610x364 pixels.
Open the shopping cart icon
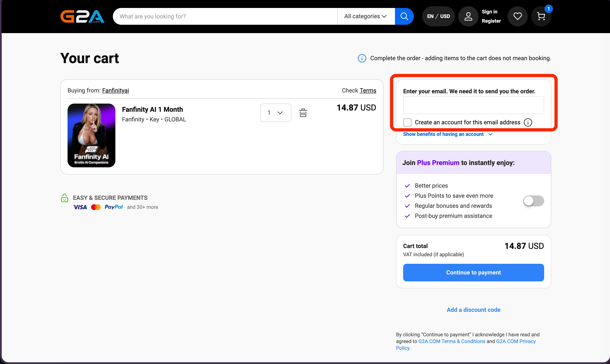(x=541, y=16)
